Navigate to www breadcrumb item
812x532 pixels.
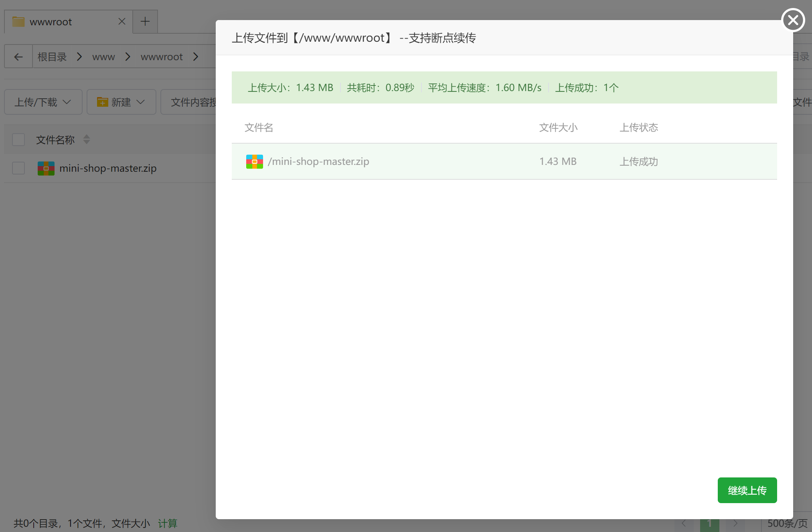click(103, 57)
